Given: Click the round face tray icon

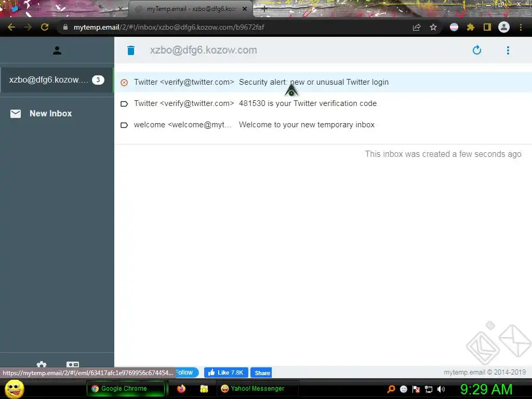Looking at the screenshot, I should (x=403, y=389).
